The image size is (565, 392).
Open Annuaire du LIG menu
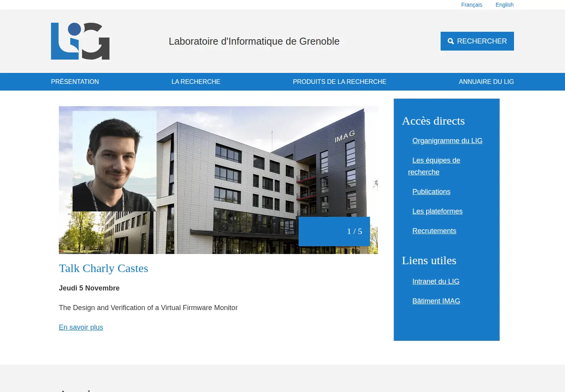tap(486, 82)
